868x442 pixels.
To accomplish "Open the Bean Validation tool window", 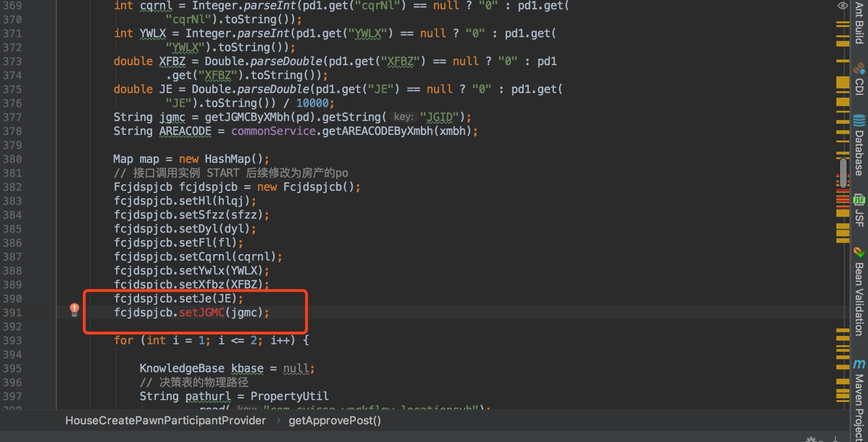I will pyautogui.click(x=859, y=291).
